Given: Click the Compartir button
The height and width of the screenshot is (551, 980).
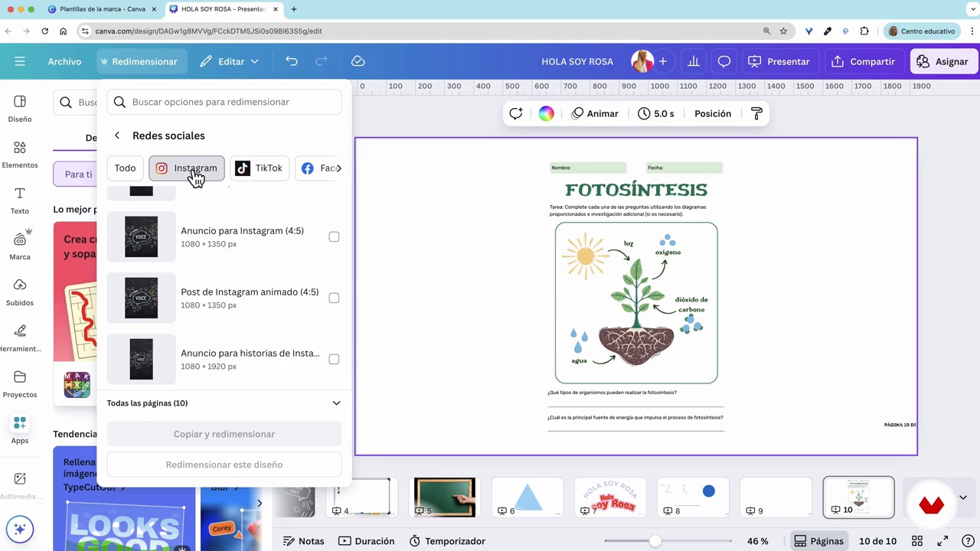Looking at the screenshot, I should pos(863,61).
